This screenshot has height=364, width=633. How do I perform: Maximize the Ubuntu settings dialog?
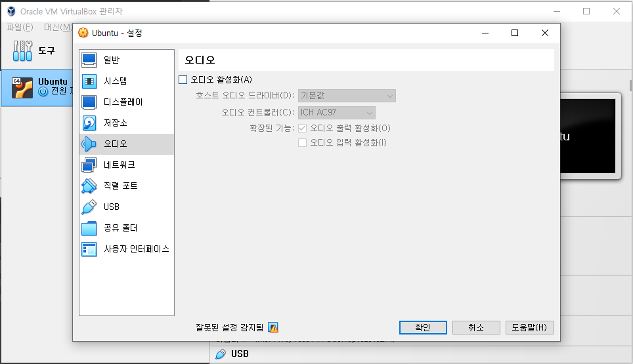coord(515,33)
